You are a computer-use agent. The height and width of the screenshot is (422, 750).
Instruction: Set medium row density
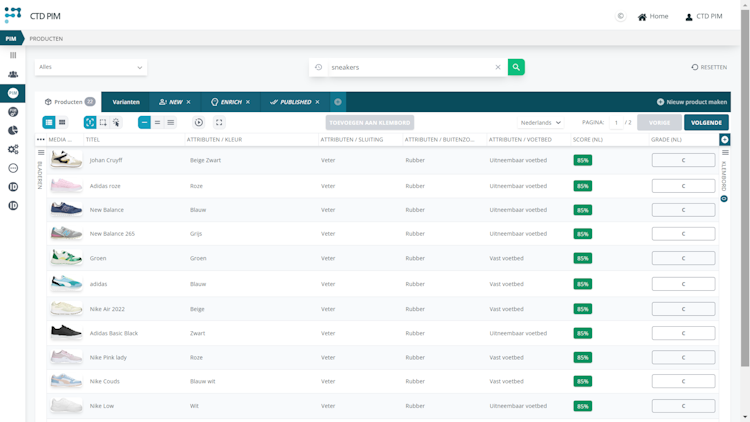[157, 122]
